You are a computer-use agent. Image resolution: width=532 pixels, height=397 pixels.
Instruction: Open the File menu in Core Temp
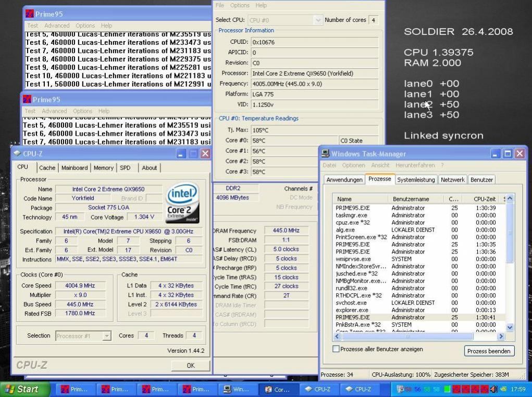(219, 5)
